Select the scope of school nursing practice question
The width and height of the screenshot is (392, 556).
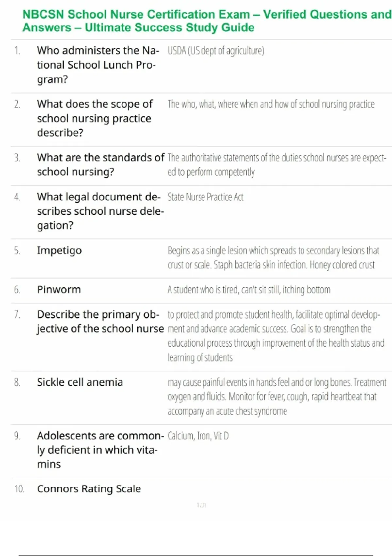click(95, 118)
